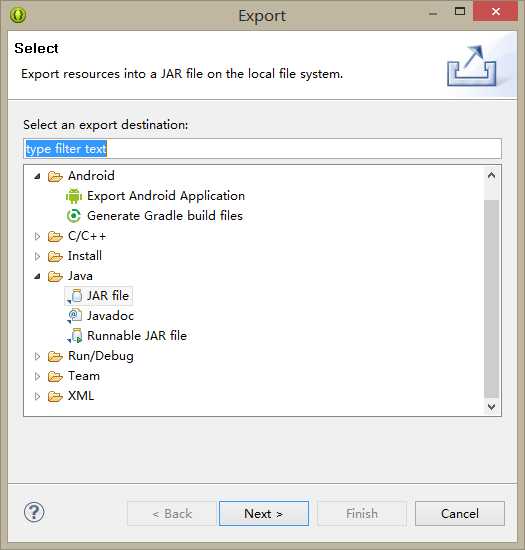This screenshot has height=550, width=525.
Task: Click the Next button
Action: (x=264, y=514)
